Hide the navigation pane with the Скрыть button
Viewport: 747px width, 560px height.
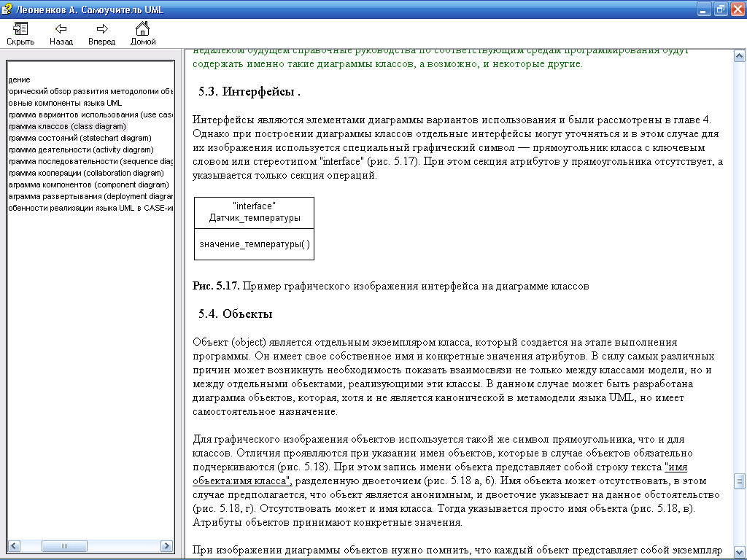coord(20,34)
